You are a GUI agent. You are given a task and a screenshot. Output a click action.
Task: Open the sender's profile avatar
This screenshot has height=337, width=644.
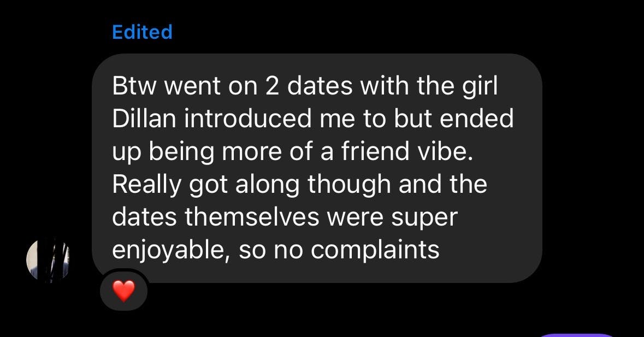pyautogui.click(x=49, y=261)
